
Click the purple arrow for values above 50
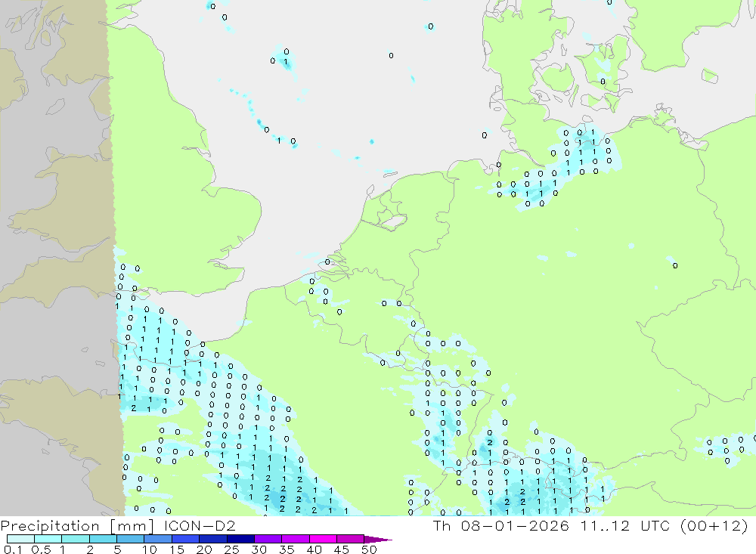point(377,539)
